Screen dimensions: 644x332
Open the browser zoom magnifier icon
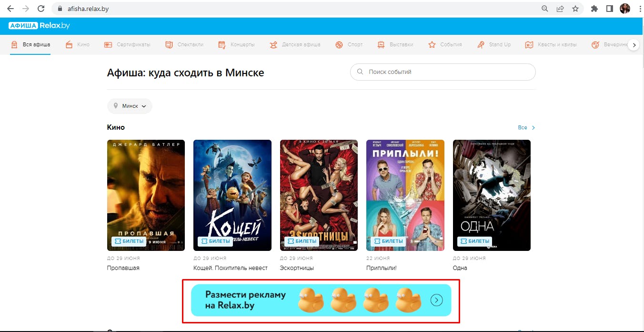(545, 9)
